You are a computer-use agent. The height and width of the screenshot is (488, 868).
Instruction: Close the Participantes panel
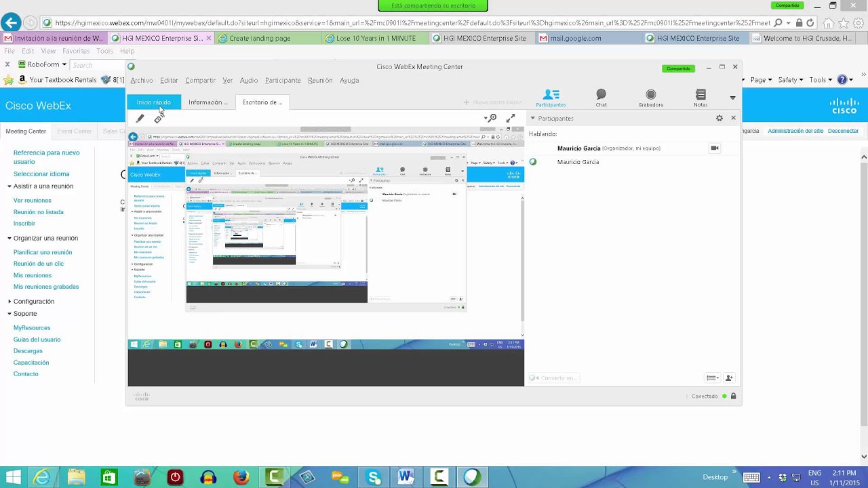(733, 118)
